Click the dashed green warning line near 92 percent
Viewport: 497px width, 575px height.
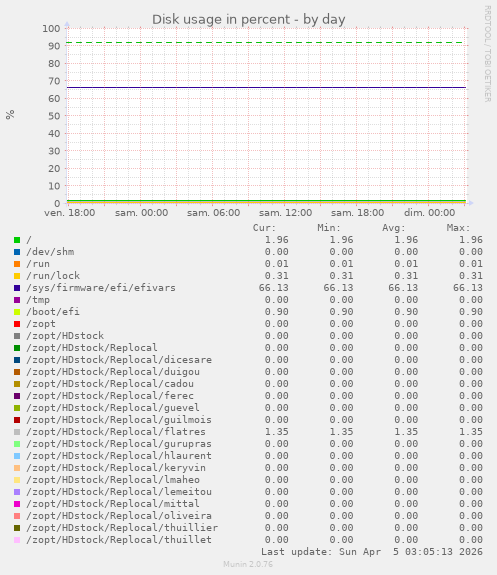point(266,43)
